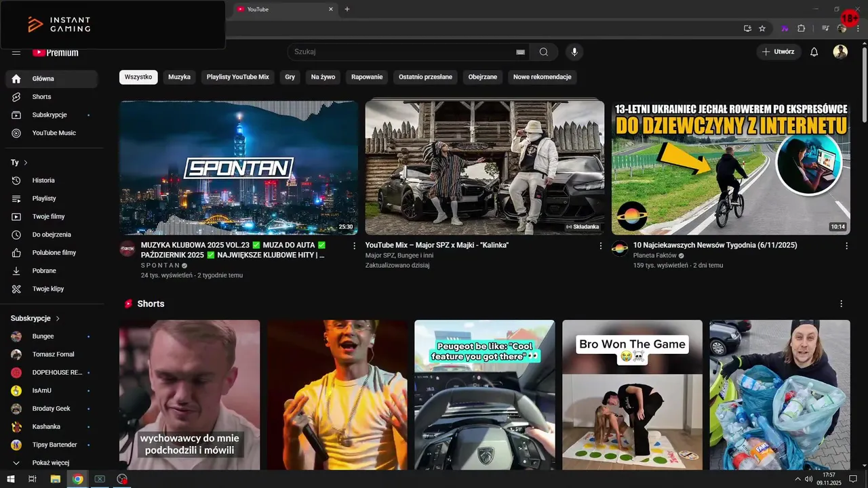This screenshot has width=868, height=488.
Task: Open Twoje klipy clips page
Action: 52,289
